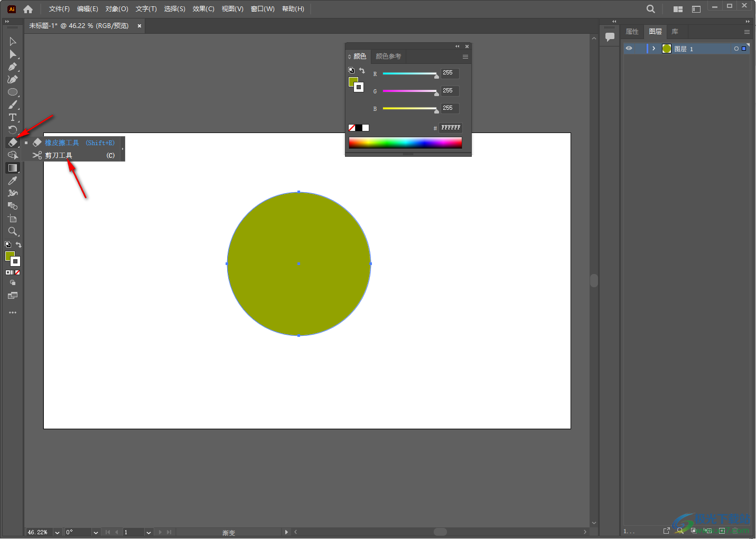Select the Zoom tool
Viewport: 756px width, 539px height.
[x=13, y=231]
